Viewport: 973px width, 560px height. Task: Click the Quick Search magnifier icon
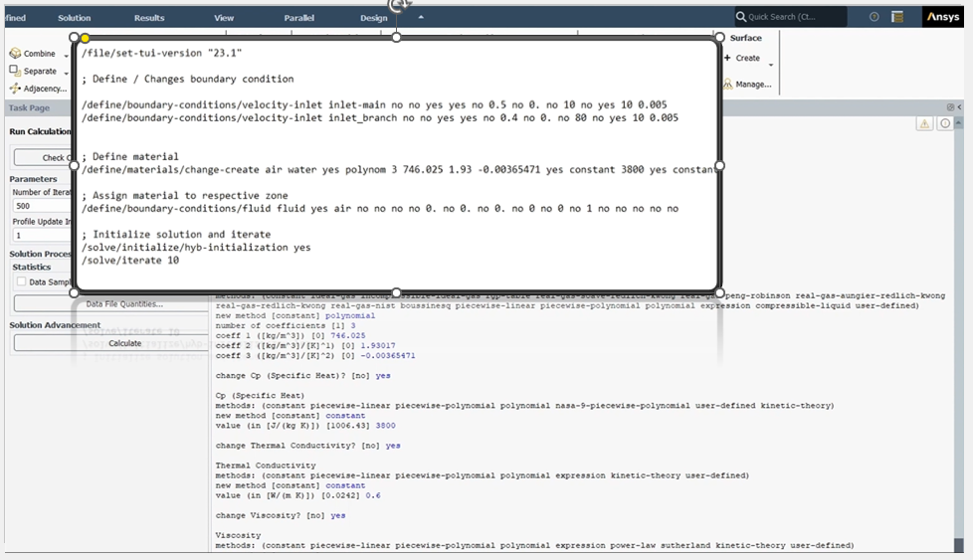[x=741, y=17]
